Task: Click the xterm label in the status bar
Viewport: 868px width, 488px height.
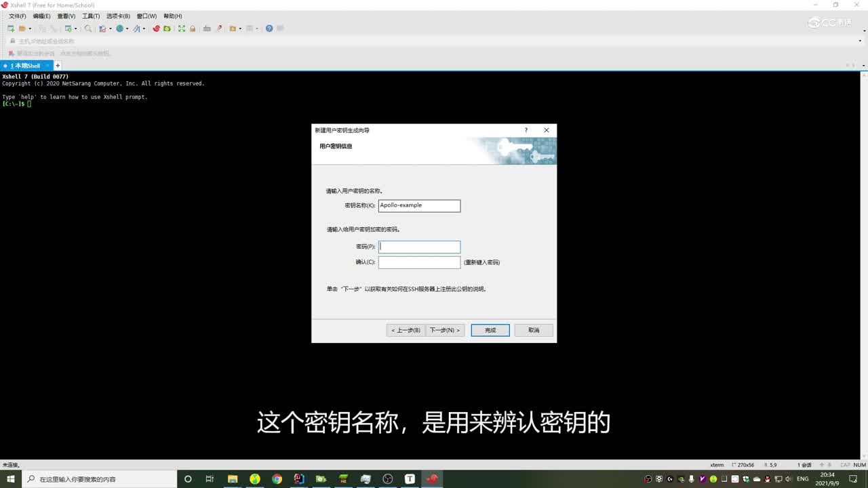Action: pyautogui.click(x=717, y=465)
